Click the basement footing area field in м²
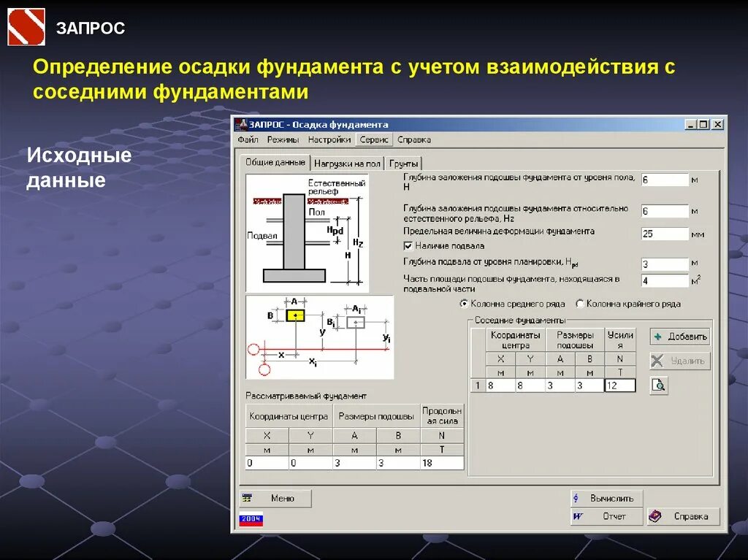This screenshot has height=560, width=748. pos(665,281)
